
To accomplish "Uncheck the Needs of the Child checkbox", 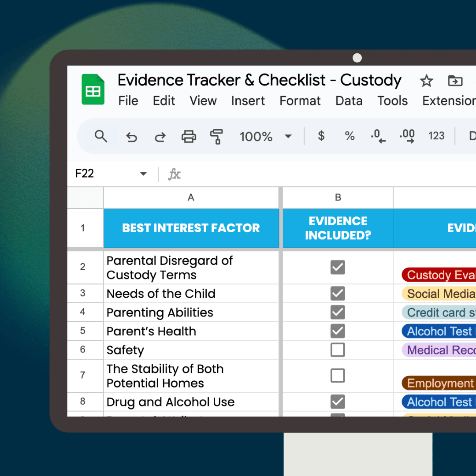I will click(337, 294).
